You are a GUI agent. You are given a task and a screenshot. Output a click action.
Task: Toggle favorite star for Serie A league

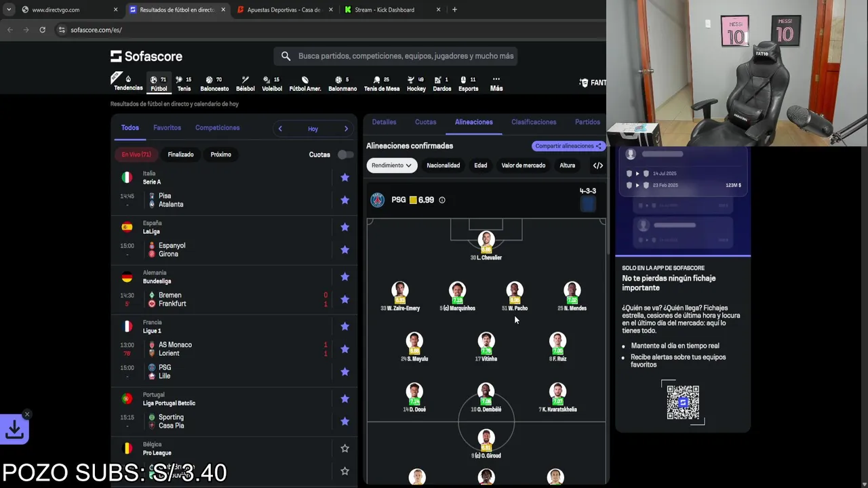pos(344,178)
